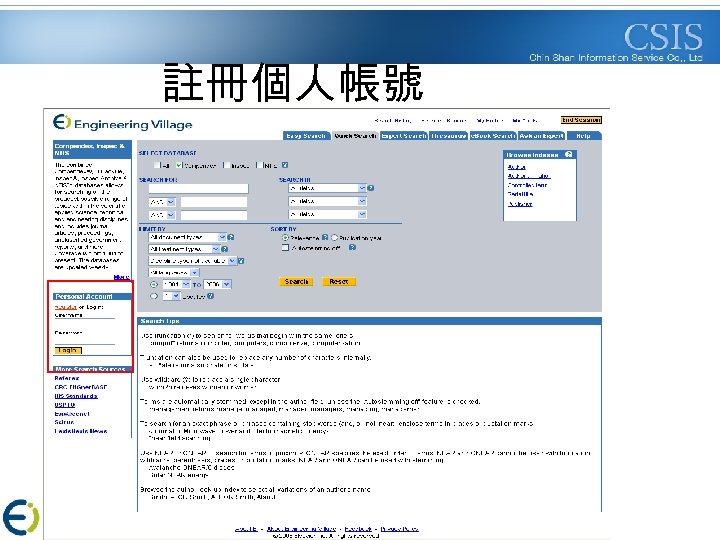Open the USPTO link

coord(65,405)
